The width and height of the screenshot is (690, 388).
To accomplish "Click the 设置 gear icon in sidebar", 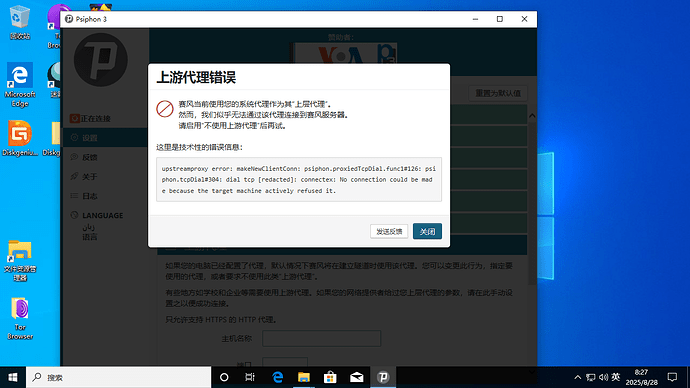I will click(74, 138).
